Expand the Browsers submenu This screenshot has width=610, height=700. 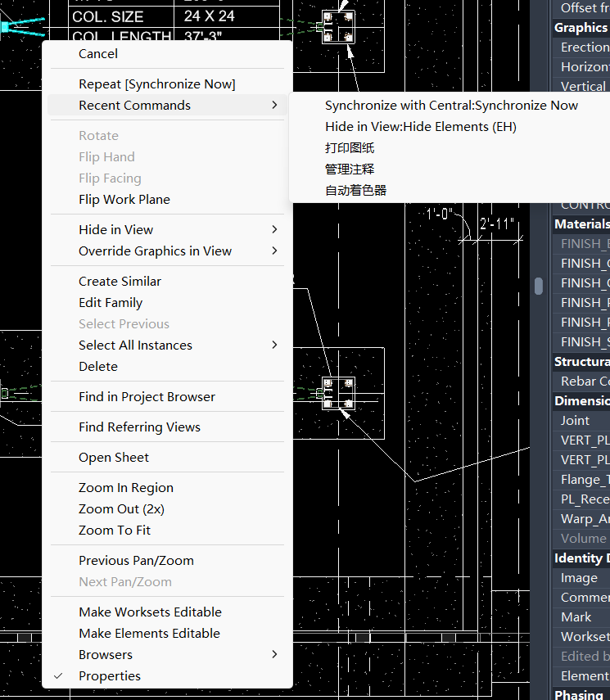[273, 655]
